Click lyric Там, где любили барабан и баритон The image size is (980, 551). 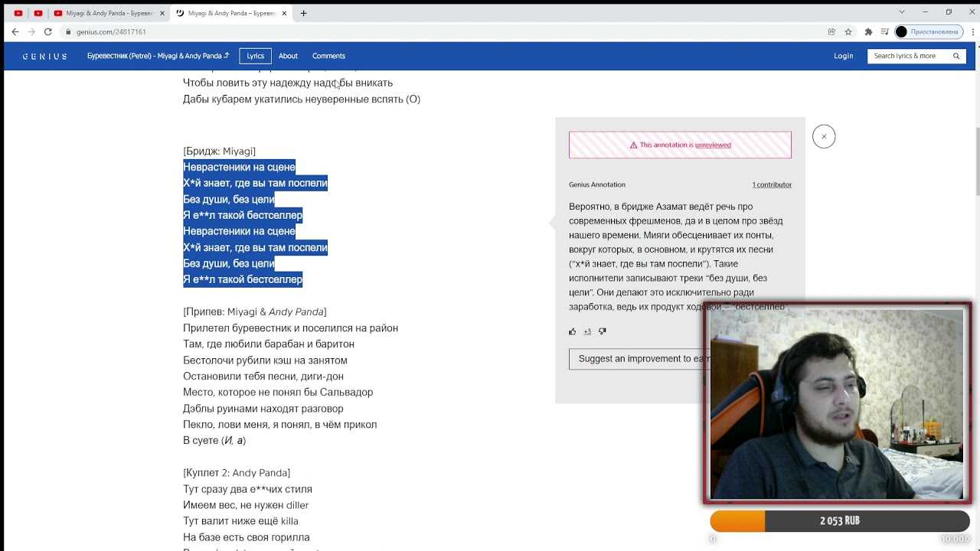269,344
